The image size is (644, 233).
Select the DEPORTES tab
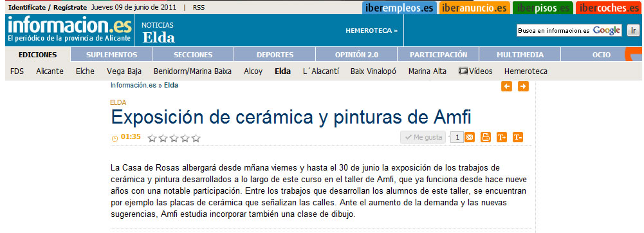275,55
